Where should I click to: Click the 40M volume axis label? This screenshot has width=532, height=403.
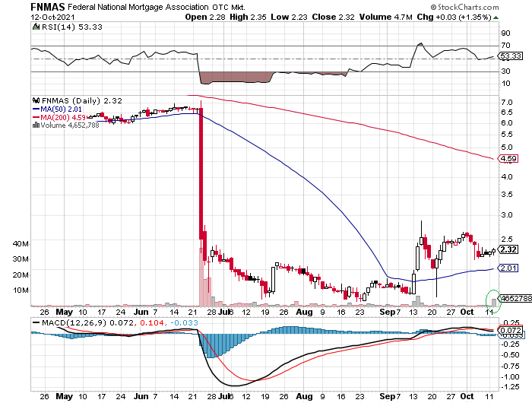click(x=21, y=244)
